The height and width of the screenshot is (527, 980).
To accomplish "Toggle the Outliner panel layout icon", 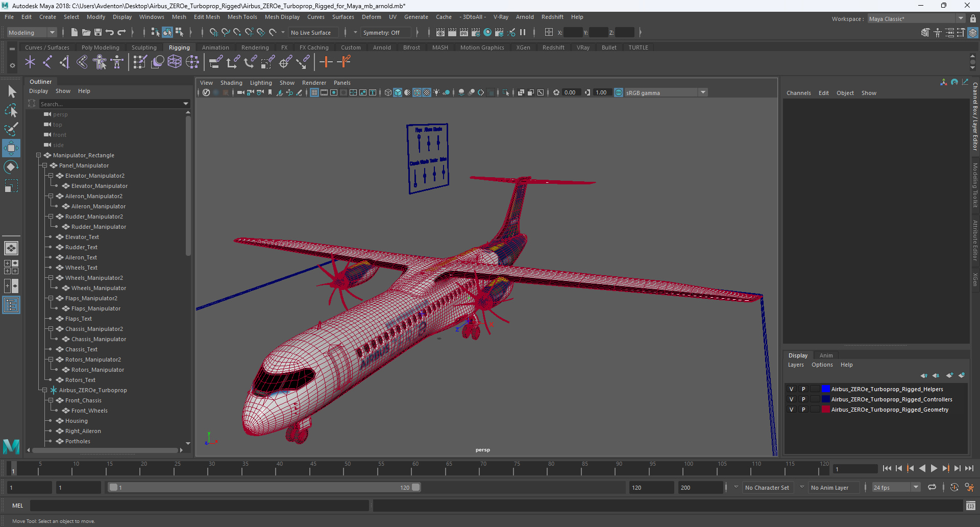I will pos(11,305).
